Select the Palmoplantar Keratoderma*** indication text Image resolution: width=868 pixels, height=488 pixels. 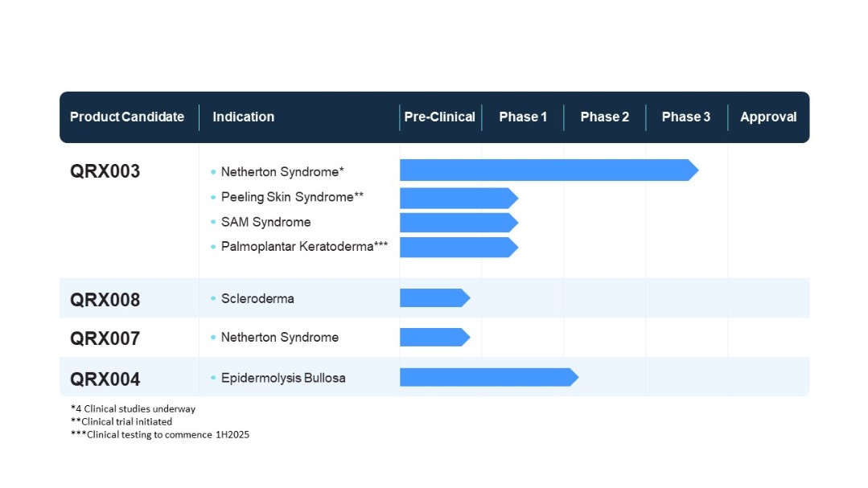[x=304, y=247]
